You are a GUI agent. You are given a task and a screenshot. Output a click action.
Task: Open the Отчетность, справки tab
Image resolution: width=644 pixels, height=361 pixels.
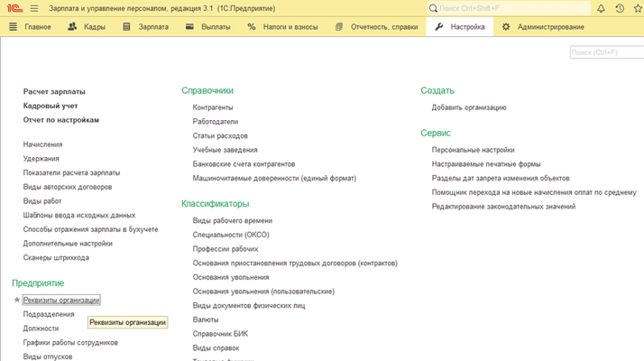pyautogui.click(x=376, y=26)
